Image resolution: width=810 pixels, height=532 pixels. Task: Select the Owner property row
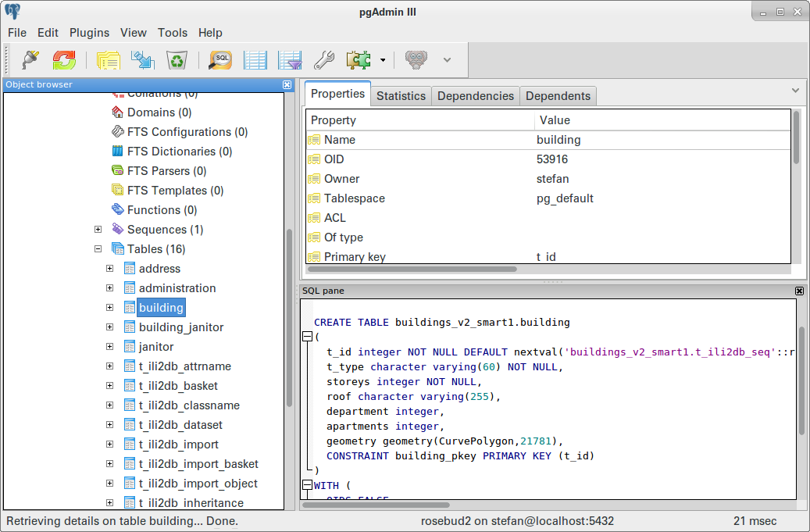click(548, 179)
